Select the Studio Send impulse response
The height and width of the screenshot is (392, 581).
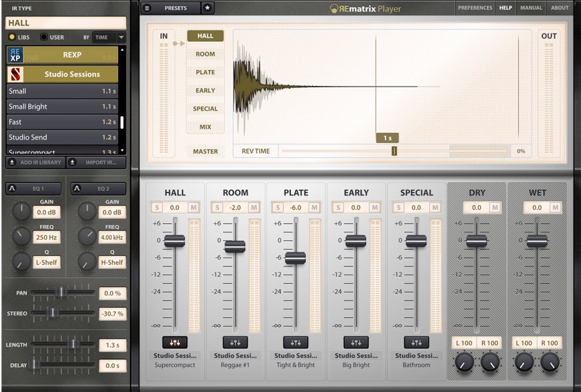click(x=62, y=138)
